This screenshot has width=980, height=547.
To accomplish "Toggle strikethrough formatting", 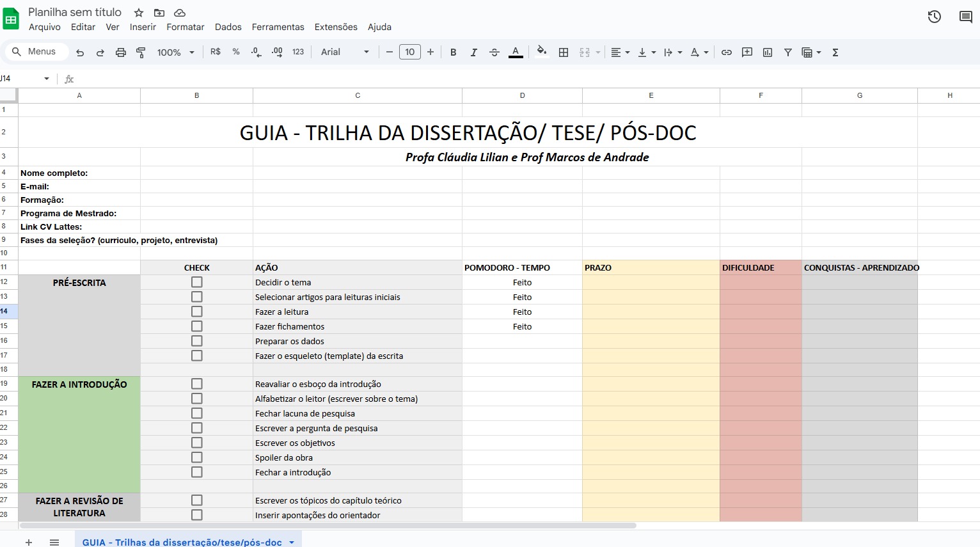I will coord(494,52).
